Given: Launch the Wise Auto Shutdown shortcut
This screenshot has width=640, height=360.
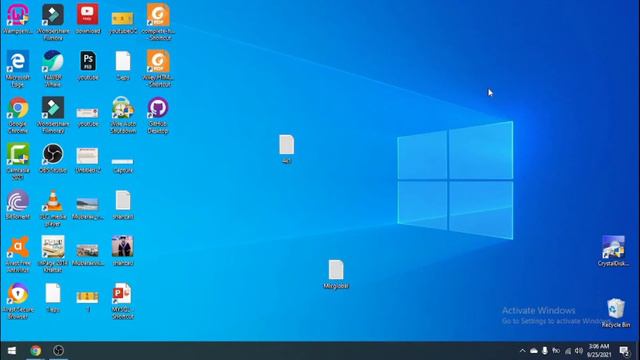Looking at the screenshot, I should point(123,115).
